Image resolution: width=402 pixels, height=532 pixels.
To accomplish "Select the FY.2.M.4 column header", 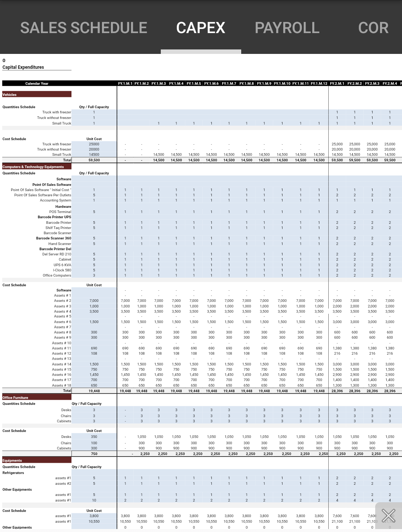I will (x=390, y=84).
